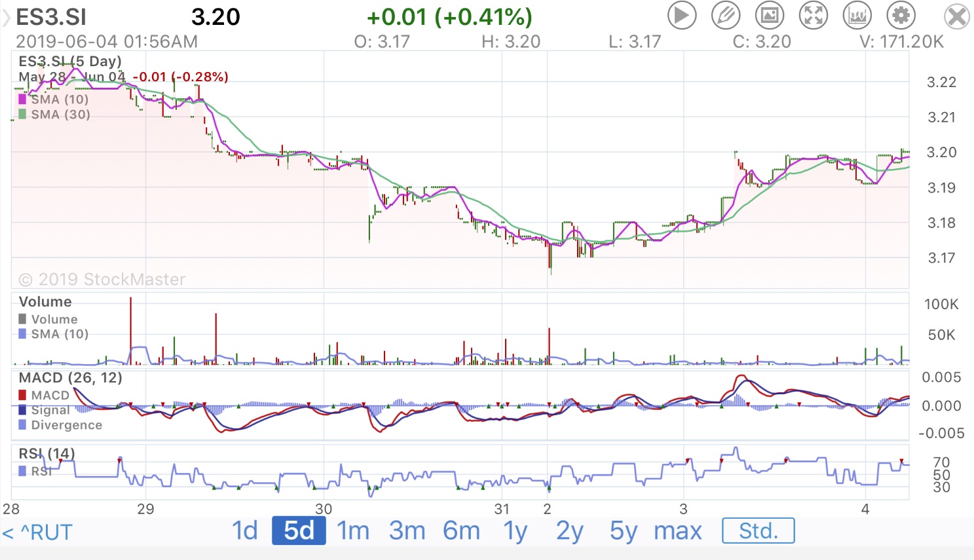Viewport: 974px width, 560px height.
Task: Click the red MACD legend swatch
Action: pyautogui.click(x=22, y=395)
